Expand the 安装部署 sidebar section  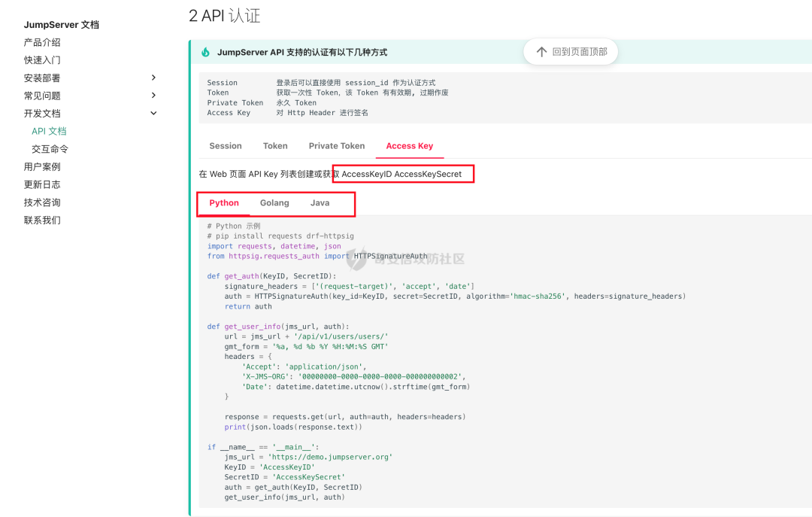point(153,78)
